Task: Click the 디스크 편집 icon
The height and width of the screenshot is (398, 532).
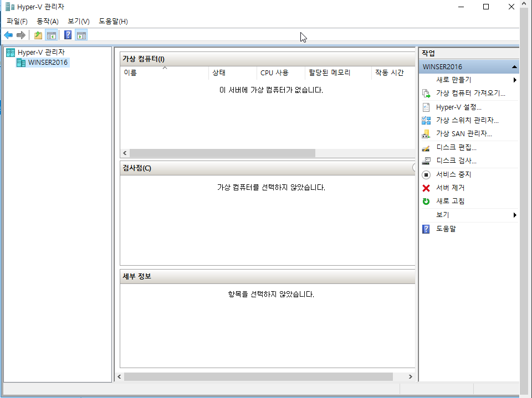Action: [x=426, y=148]
